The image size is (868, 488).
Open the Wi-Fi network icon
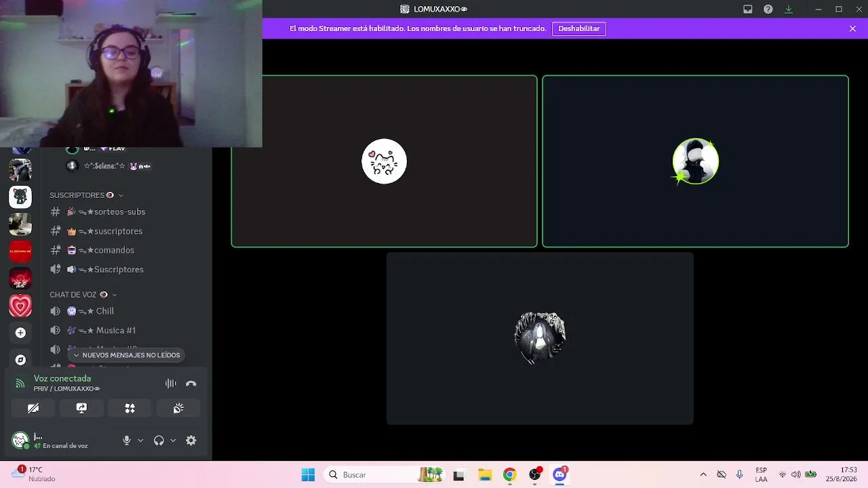783,474
